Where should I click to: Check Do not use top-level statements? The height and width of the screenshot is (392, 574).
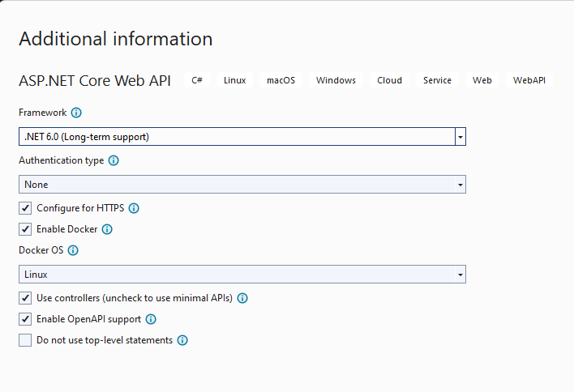coord(25,341)
